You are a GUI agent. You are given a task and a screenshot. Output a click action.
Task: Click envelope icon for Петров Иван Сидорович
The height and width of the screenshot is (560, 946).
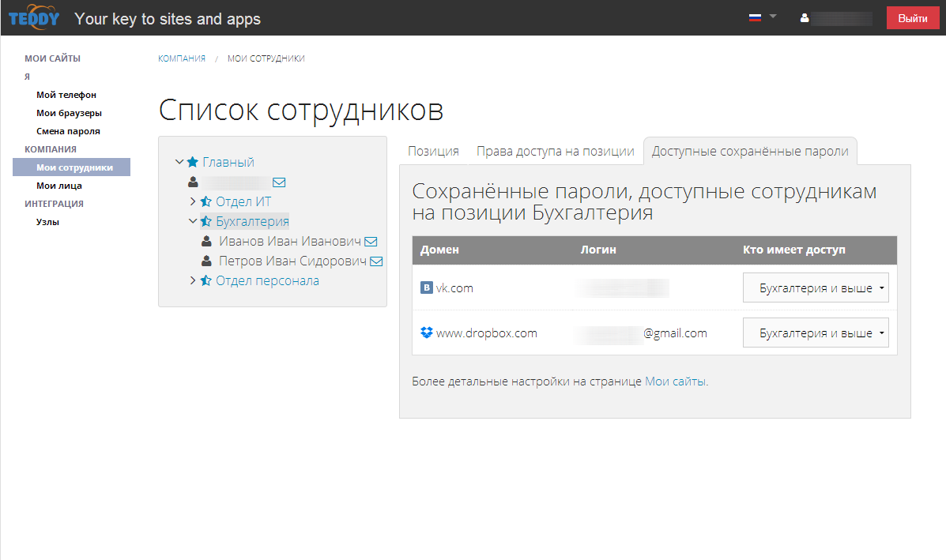click(x=376, y=261)
